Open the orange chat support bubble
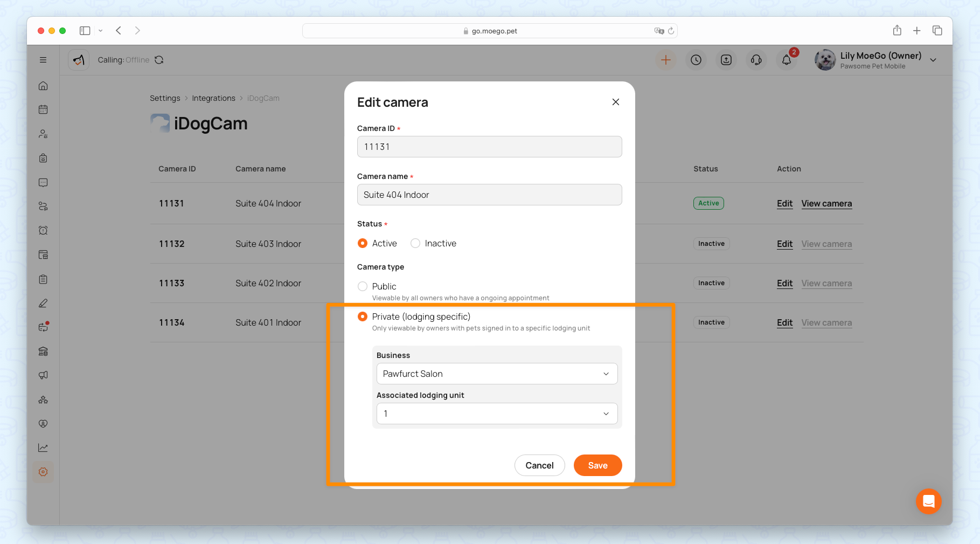This screenshot has width=980, height=544. 928,501
